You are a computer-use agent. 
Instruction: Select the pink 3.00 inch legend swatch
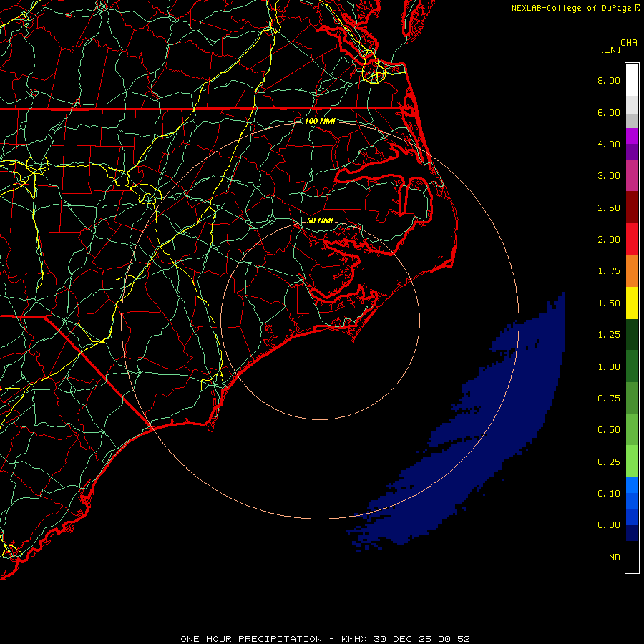[632, 175]
